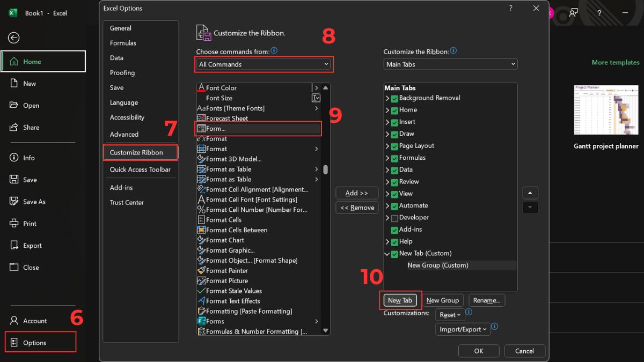Enable the Developer tab checkbox

393,217
